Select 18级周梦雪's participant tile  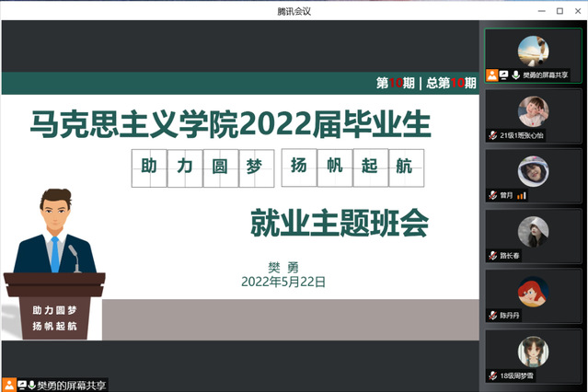[533, 352]
